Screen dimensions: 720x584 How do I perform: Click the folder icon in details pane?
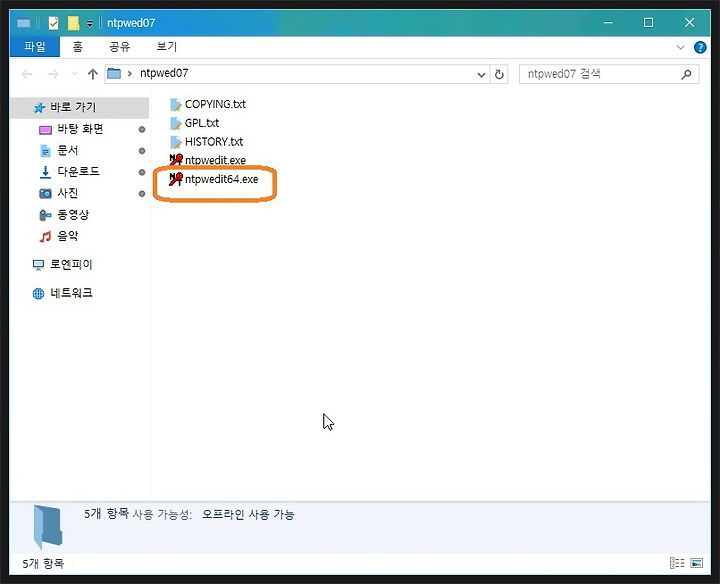[x=48, y=526]
